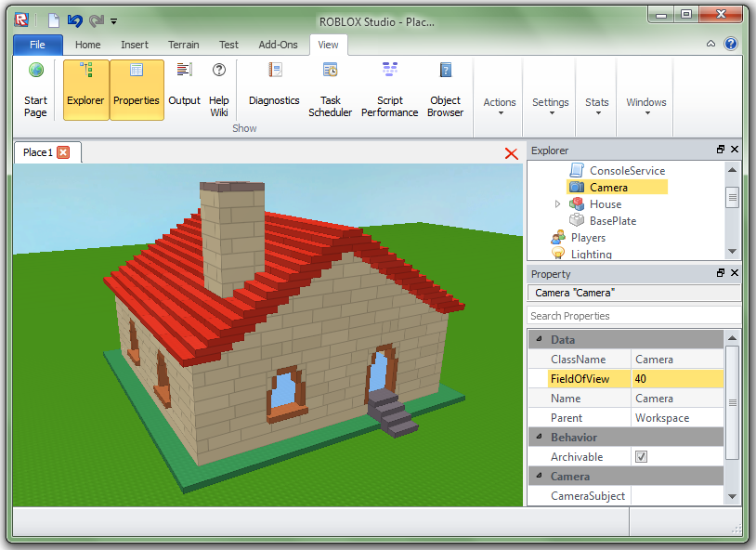Collapse the ribbon with the caret icon
756x550 pixels.
[x=710, y=44]
